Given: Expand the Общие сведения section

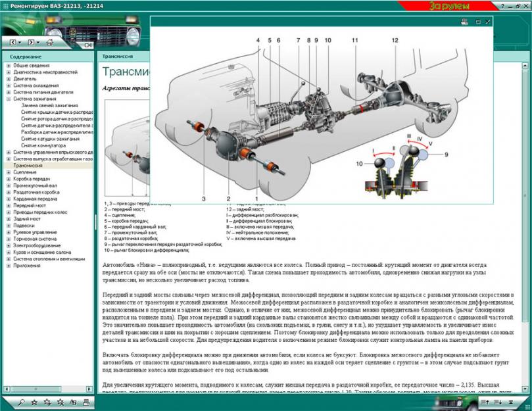Looking at the screenshot, I should pyautogui.click(x=9, y=66).
